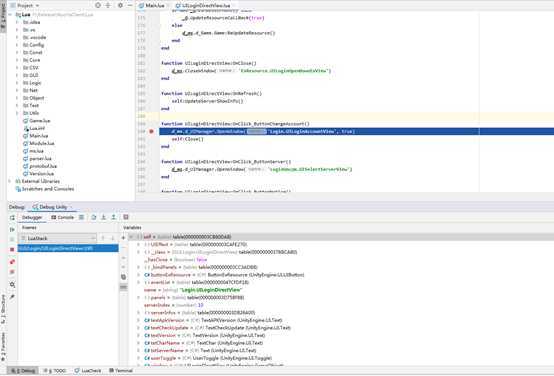
Task: Expand the UIEffect variable node
Action: [138, 245]
